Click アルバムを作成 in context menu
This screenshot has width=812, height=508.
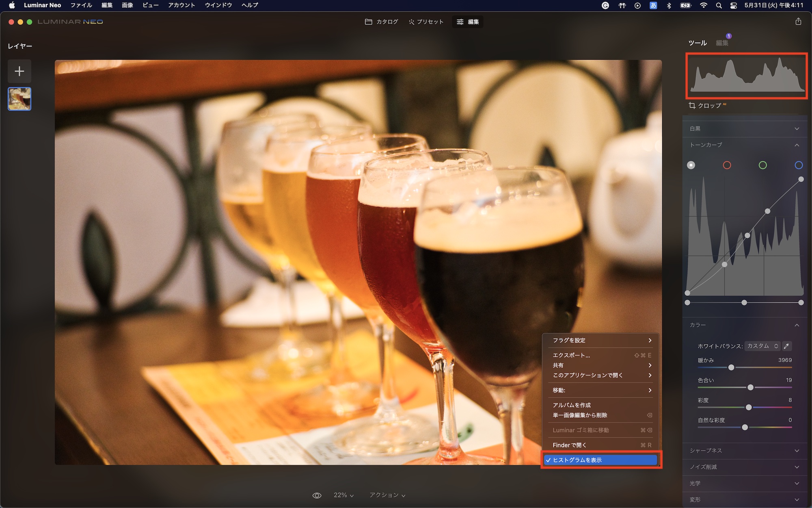pos(572,405)
